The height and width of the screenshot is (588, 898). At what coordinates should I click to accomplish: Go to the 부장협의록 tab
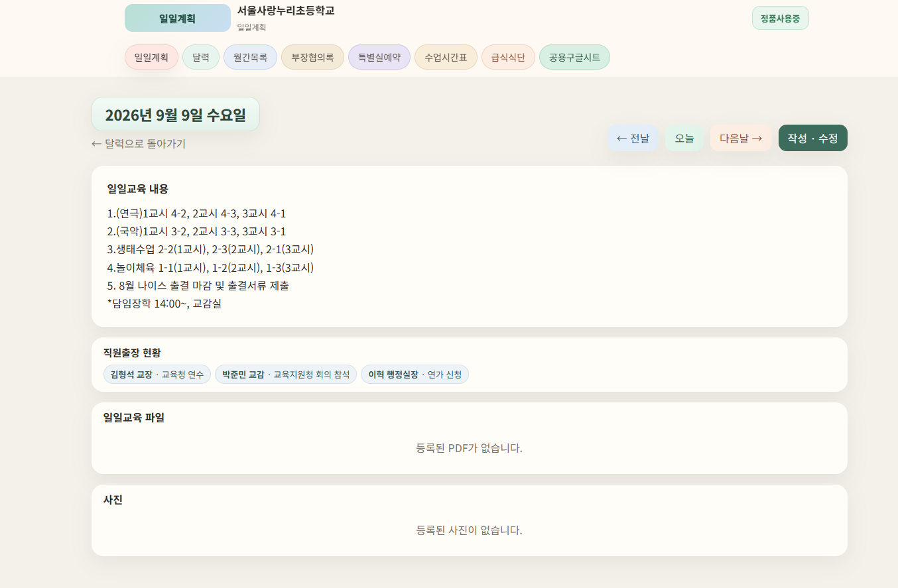(x=312, y=57)
